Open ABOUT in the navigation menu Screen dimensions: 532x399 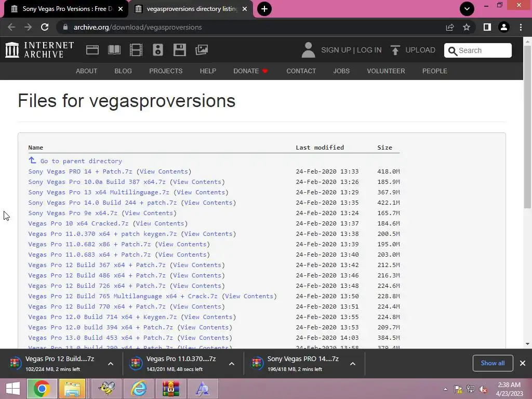click(87, 71)
